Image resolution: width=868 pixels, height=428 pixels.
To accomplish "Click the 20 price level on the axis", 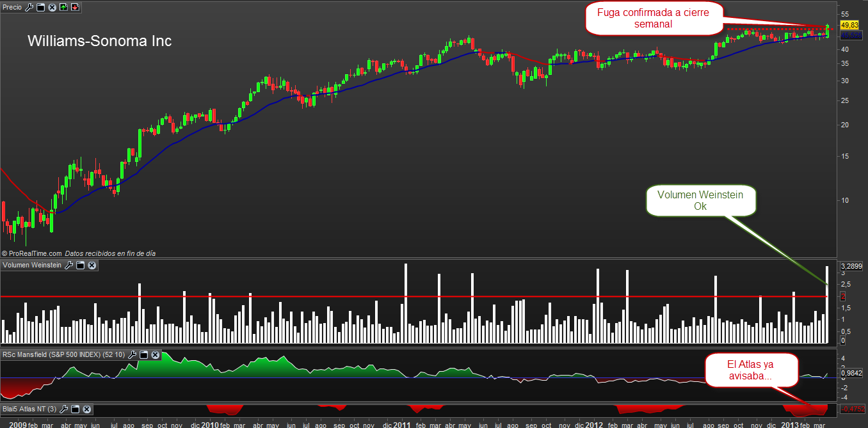I will (x=845, y=125).
